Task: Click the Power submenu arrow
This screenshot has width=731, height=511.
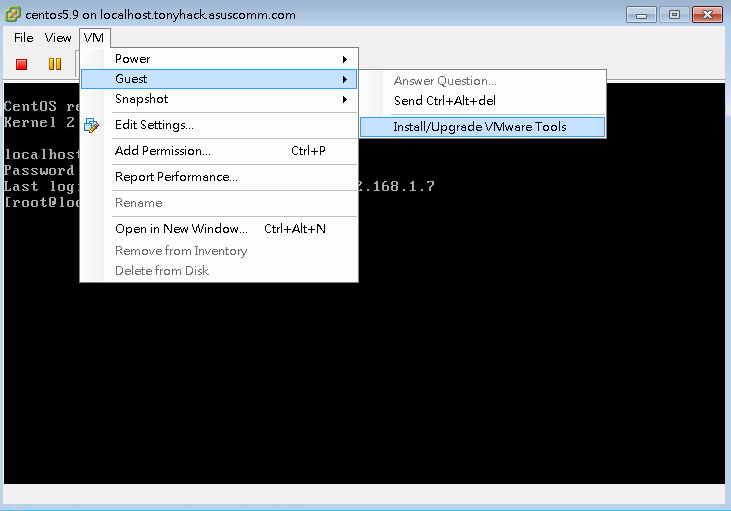Action: pyautogui.click(x=345, y=59)
